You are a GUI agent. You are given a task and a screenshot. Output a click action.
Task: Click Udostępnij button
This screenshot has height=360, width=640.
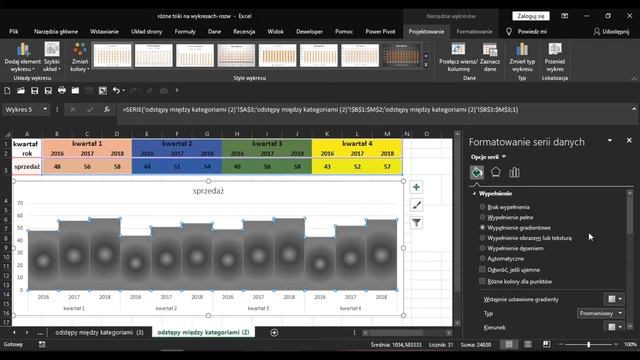[611, 31]
